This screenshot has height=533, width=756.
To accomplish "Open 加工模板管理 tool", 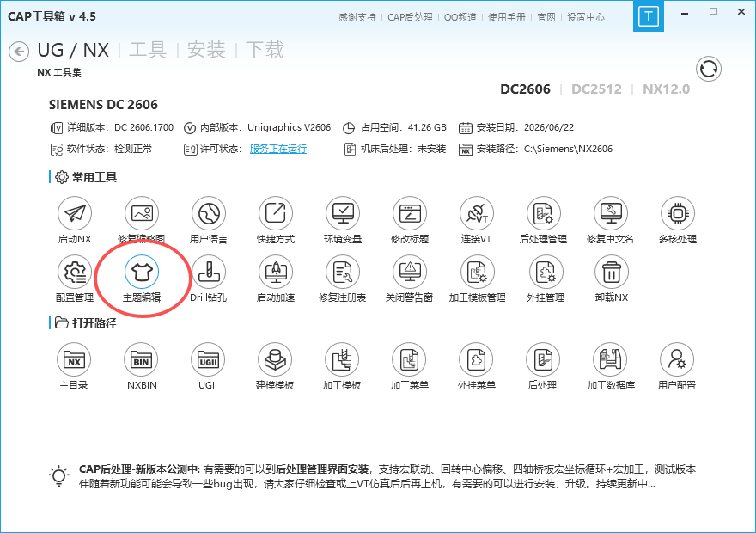I will (478, 272).
